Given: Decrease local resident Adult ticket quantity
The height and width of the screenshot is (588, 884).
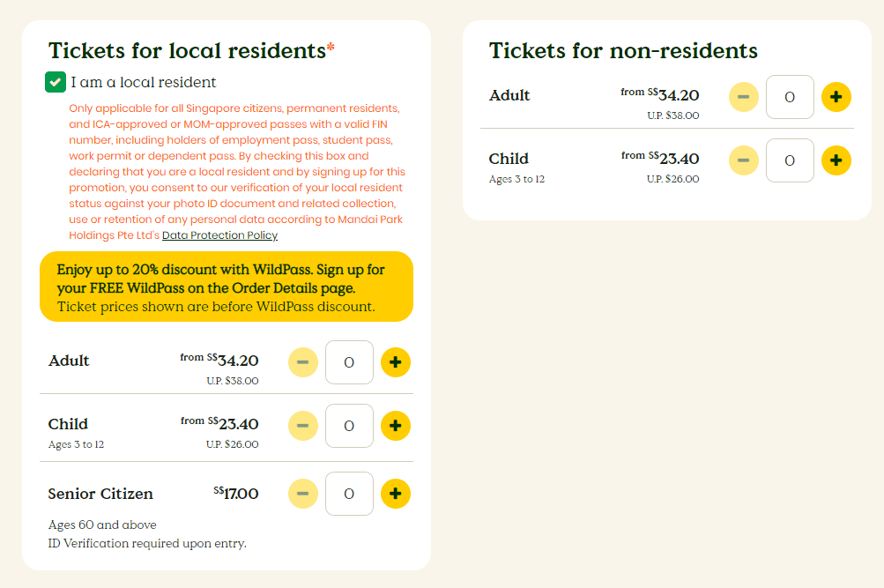Looking at the screenshot, I should click(x=302, y=362).
